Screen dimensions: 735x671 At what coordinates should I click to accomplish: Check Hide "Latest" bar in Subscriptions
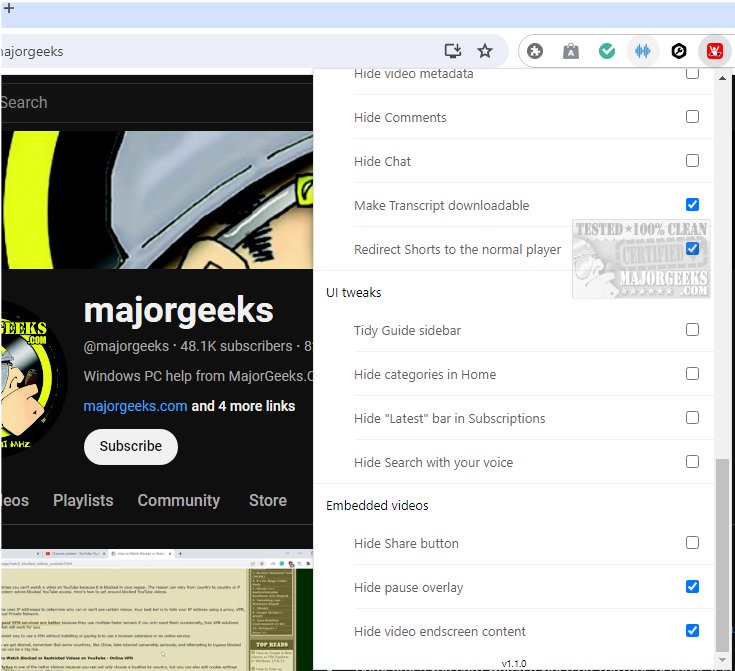click(692, 418)
